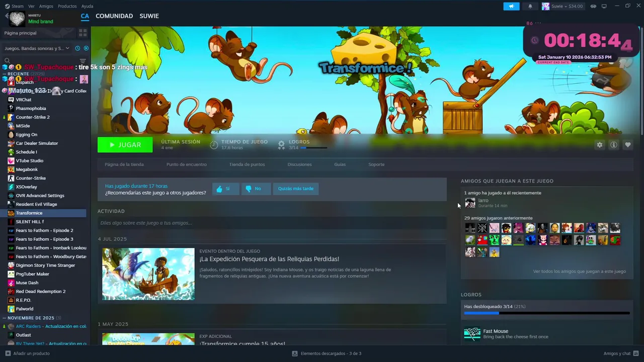Toggle the ready-to-play filter icon

pyautogui.click(x=86, y=48)
